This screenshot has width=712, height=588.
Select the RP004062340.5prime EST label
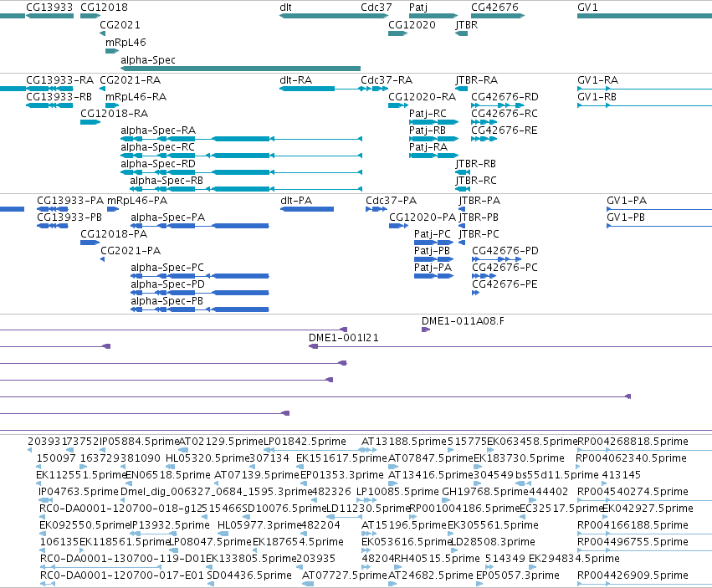(x=631, y=458)
